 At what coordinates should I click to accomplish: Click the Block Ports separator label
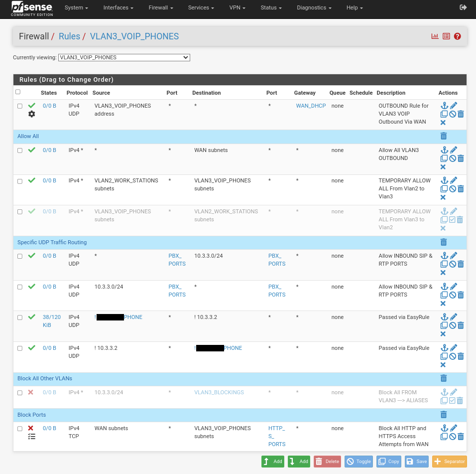point(31,415)
